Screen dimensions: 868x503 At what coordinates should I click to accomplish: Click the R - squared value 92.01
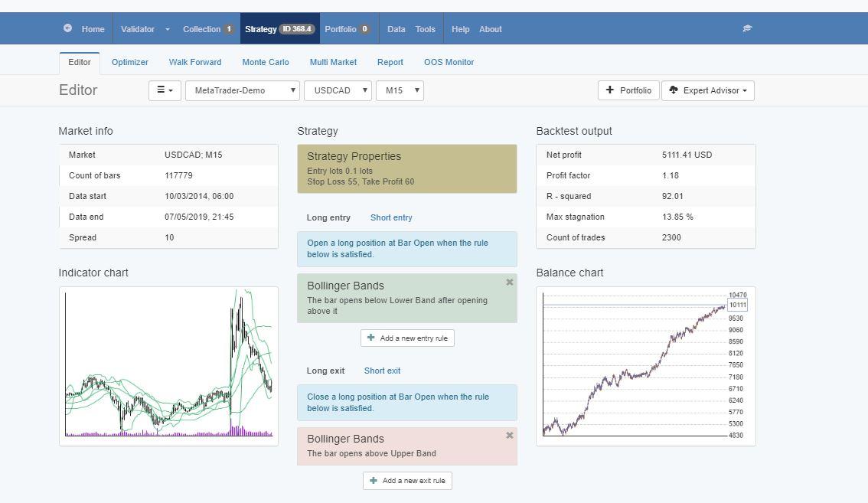pyautogui.click(x=673, y=196)
